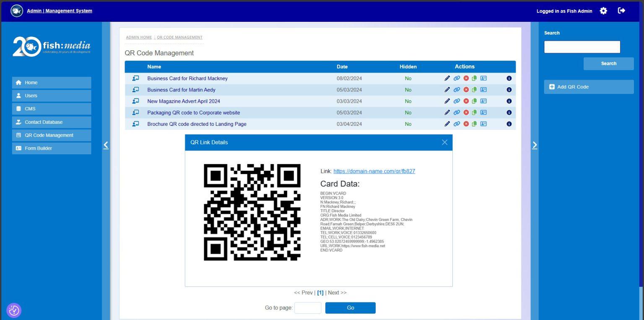
Task: Focus the Go to page input
Action: click(308, 308)
